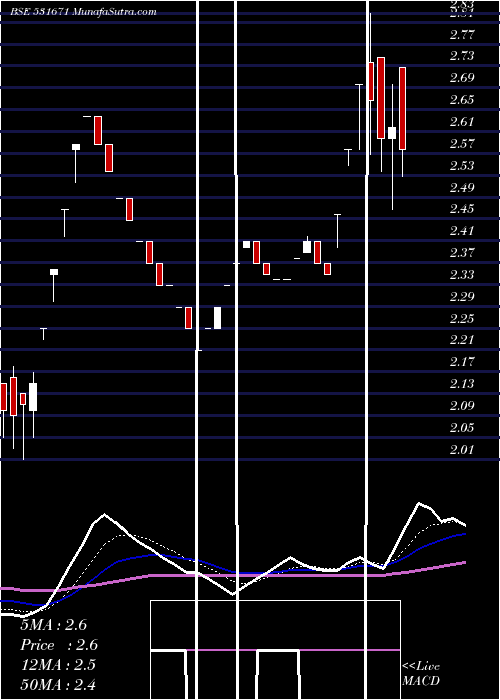Click the 2.21 price axis label

point(462,341)
